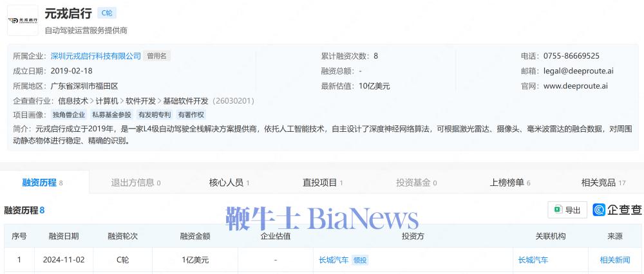Click the 有著作权 tag
The width and height of the screenshot is (644, 274).
point(191,114)
